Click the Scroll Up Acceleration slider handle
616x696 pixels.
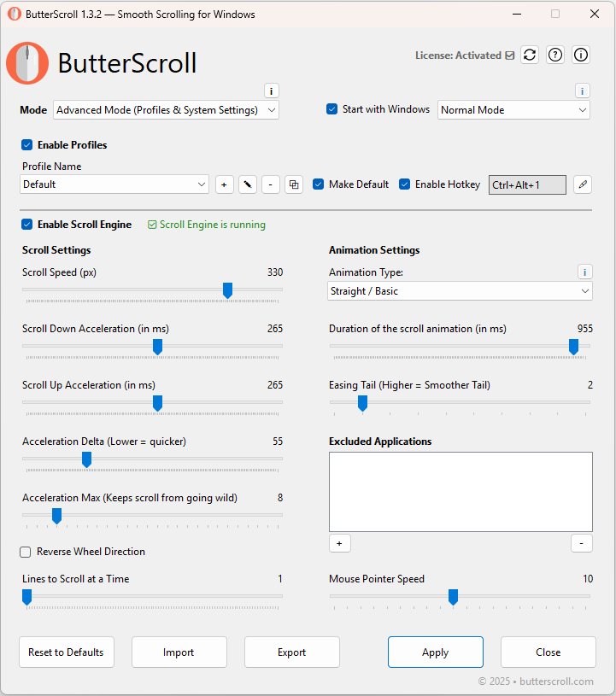pos(157,403)
